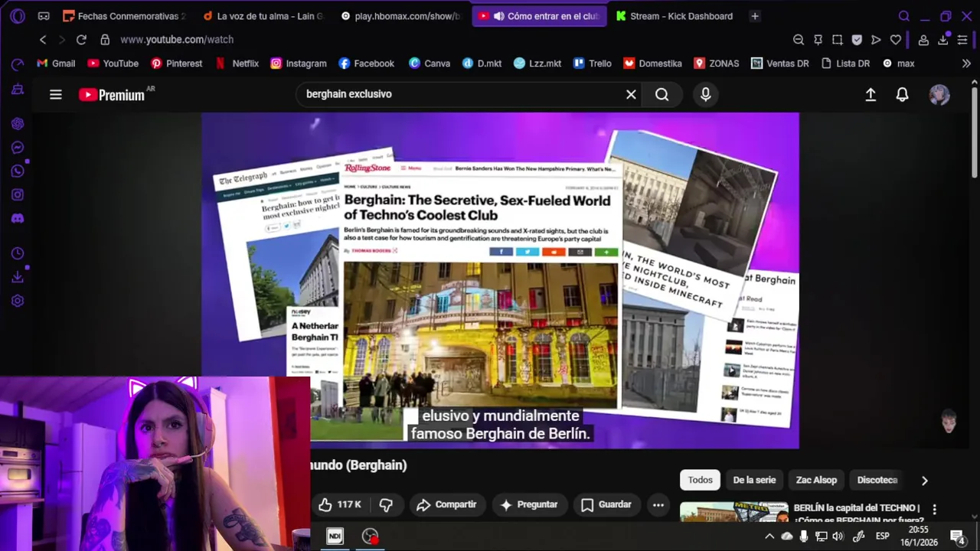Open tab search magnifier in title bar
The image size is (980, 551).
point(903,16)
